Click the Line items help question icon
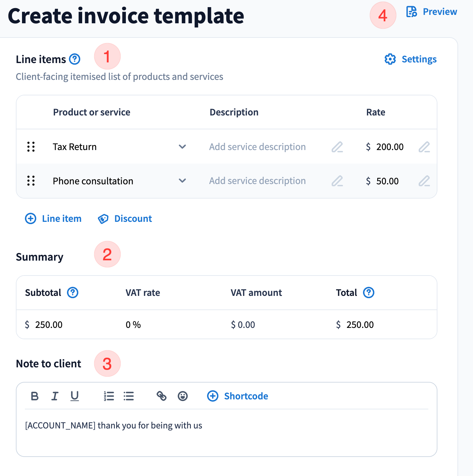The image size is (473, 476). [x=75, y=59]
